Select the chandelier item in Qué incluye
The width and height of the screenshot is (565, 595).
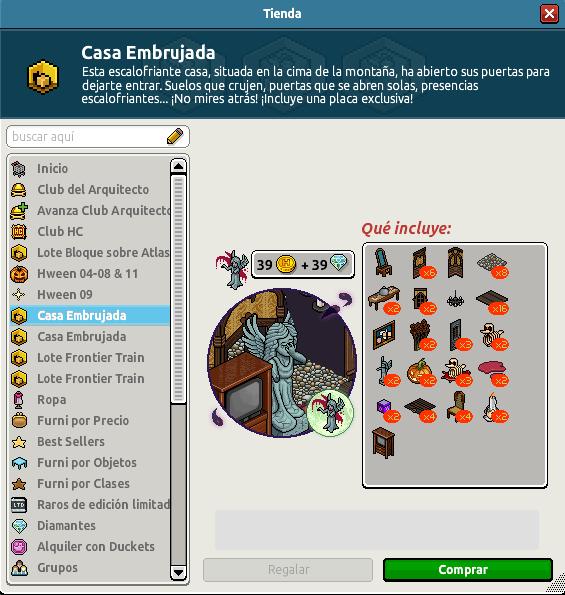pos(455,300)
